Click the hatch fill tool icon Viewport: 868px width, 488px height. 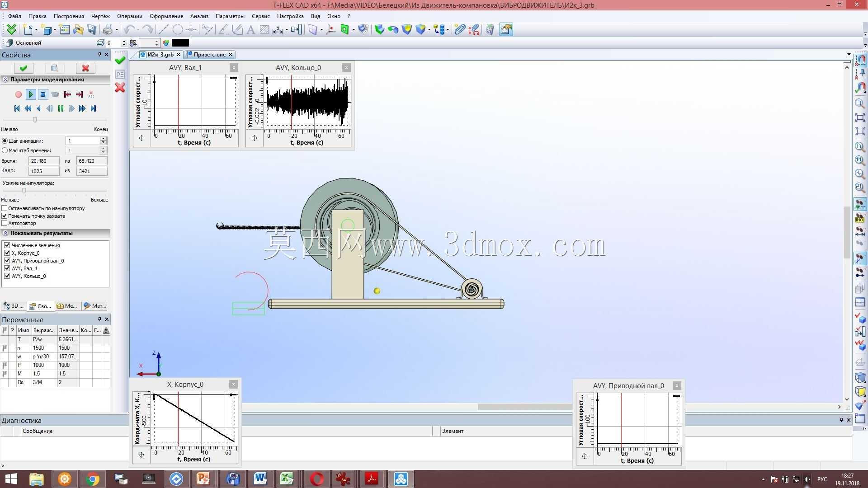click(264, 30)
